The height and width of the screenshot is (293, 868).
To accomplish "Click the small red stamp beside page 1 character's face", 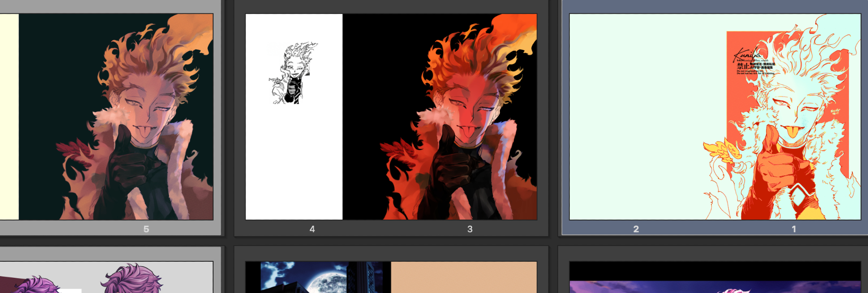I will pyautogui.click(x=835, y=112).
